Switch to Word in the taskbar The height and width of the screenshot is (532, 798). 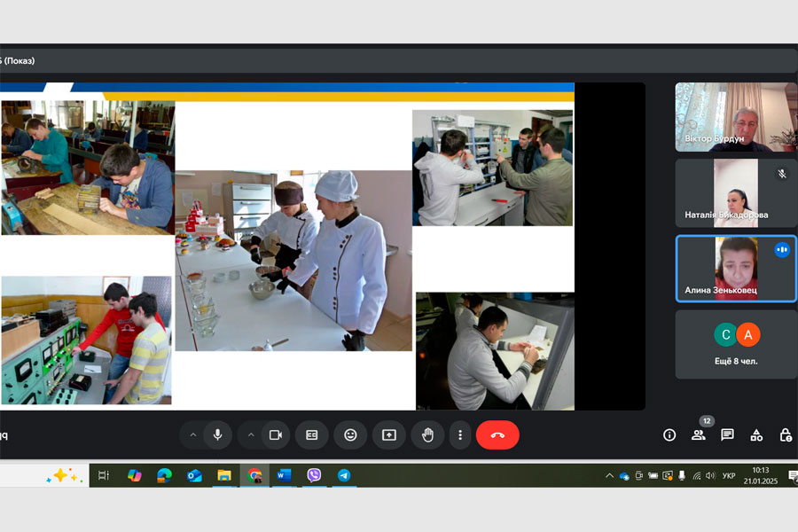[x=284, y=475]
